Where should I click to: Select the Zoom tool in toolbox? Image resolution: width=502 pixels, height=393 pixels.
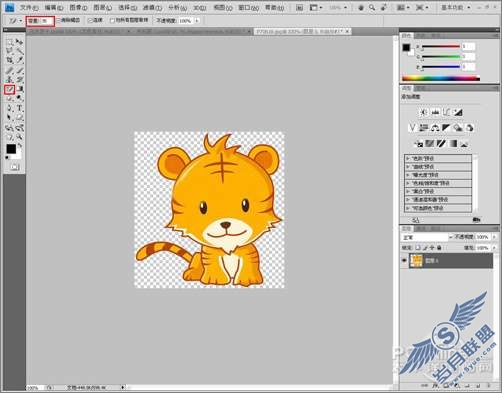click(19, 137)
